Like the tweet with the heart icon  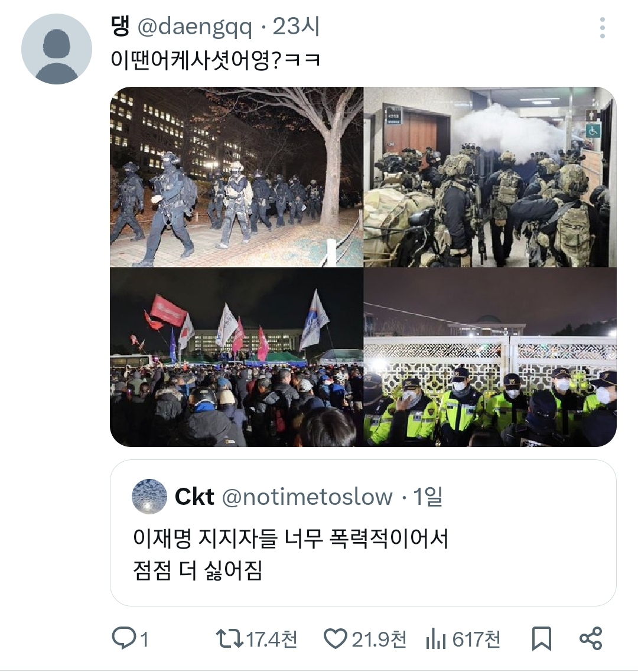(x=335, y=639)
